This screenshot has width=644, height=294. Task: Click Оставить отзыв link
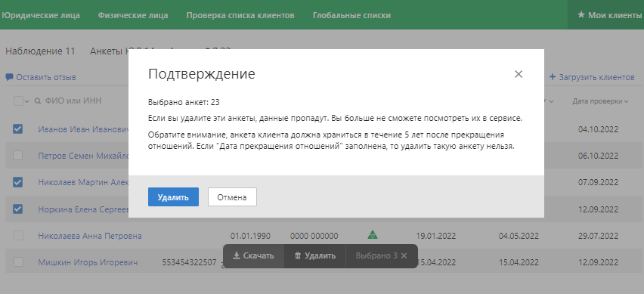click(46, 77)
